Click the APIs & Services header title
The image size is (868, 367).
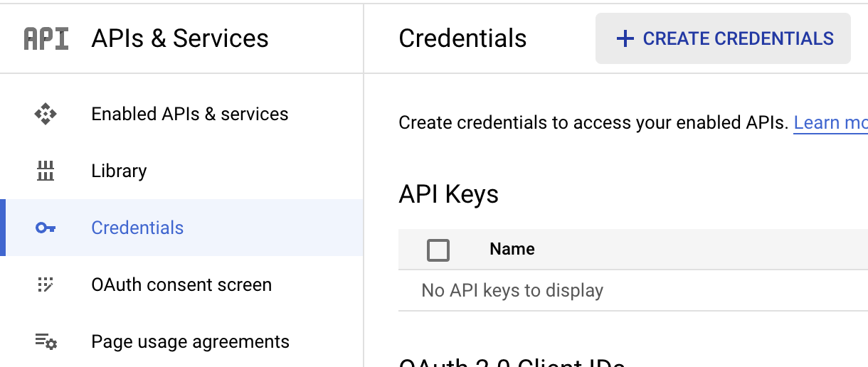tap(180, 38)
